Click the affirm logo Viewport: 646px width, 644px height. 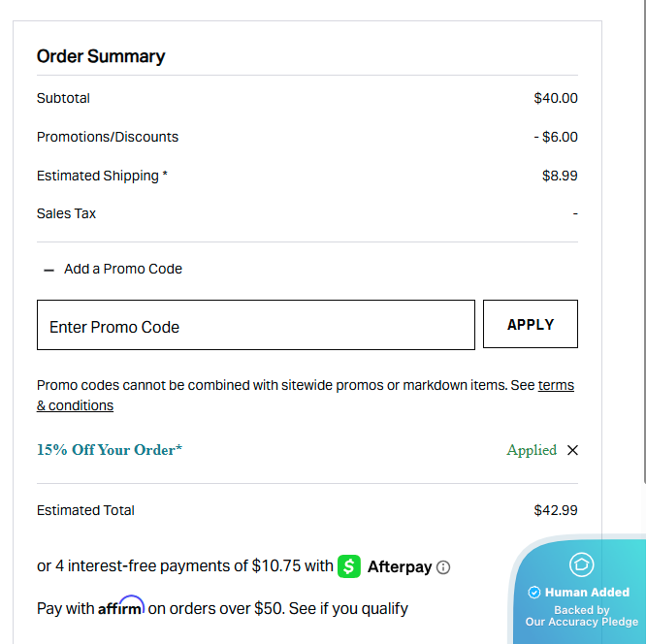coord(121,608)
